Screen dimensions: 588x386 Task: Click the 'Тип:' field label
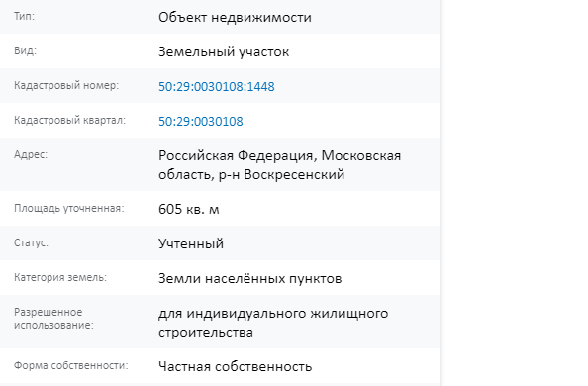[x=24, y=16]
